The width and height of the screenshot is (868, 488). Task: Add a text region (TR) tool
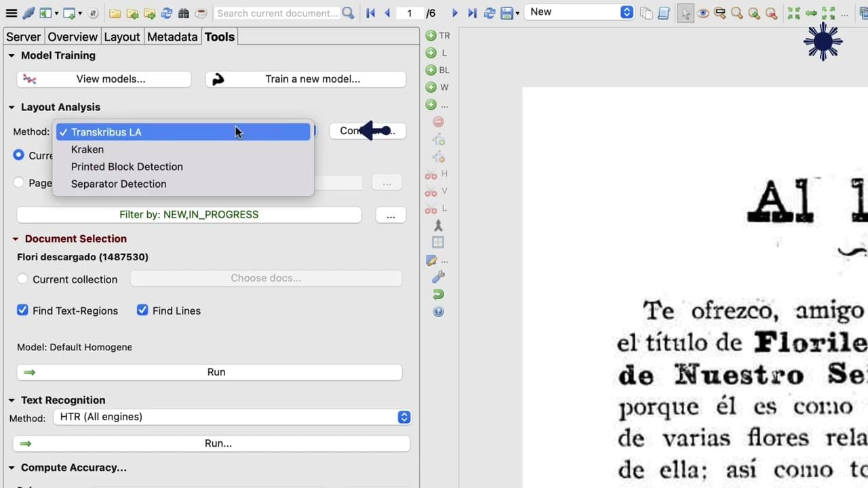pos(437,35)
